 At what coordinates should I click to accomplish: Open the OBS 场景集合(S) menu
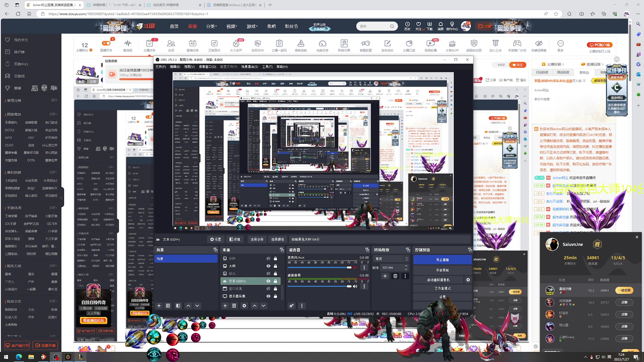(250, 67)
